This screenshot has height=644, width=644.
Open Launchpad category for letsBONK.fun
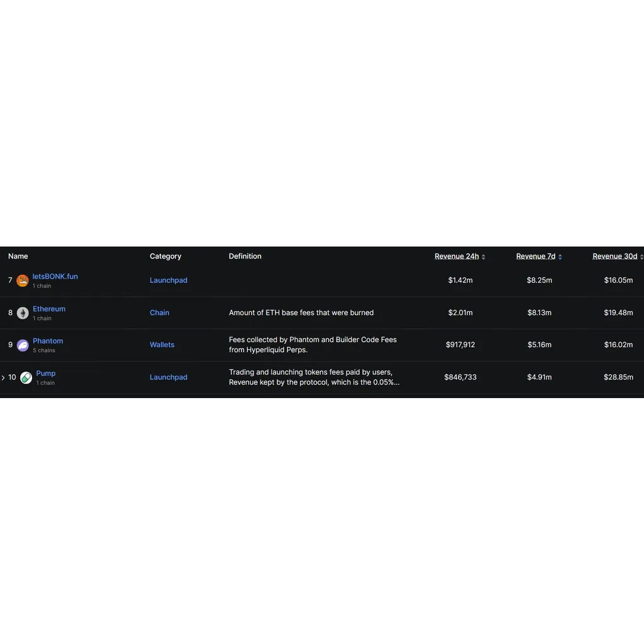click(x=169, y=280)
